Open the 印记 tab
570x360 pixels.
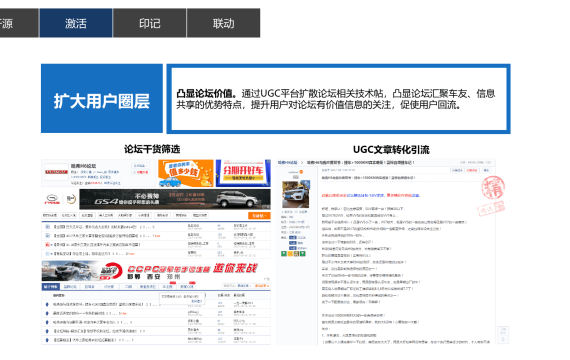[149, 23]
